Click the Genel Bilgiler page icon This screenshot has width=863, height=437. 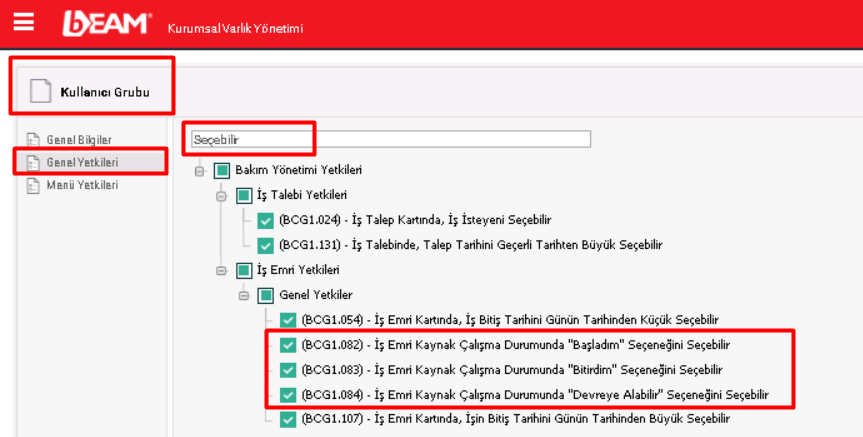(33, 140)
